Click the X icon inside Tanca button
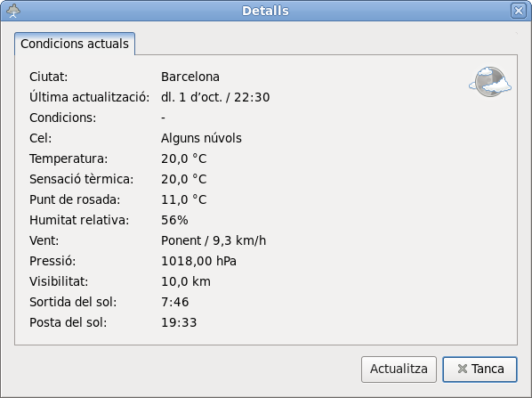The height and width of the screenshot is (398, 532). [x=462, y=369]
